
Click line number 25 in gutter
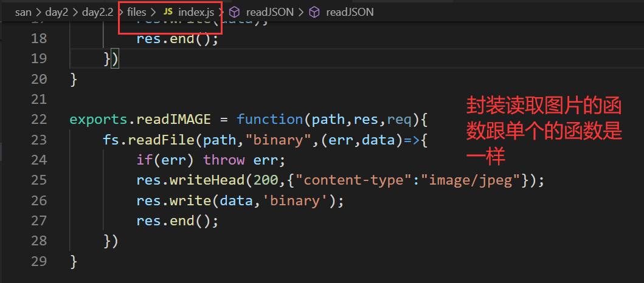click(x=39, y=180)
